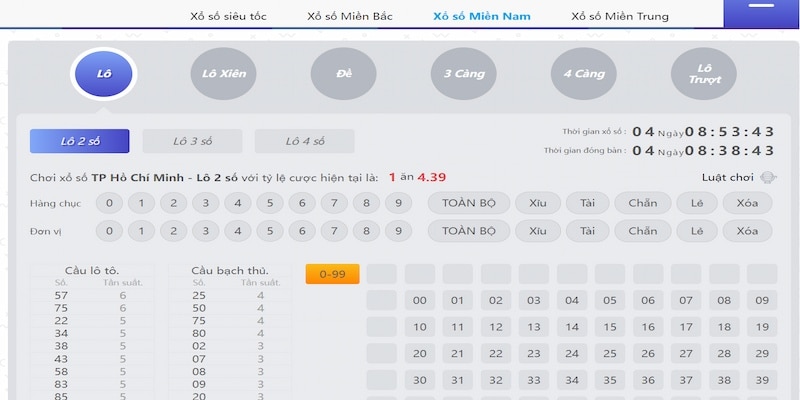Image resolution: width=800 pixels, height=400 pixels.
Task: Pick number 05 in the grid
Action: coord(610,301)
